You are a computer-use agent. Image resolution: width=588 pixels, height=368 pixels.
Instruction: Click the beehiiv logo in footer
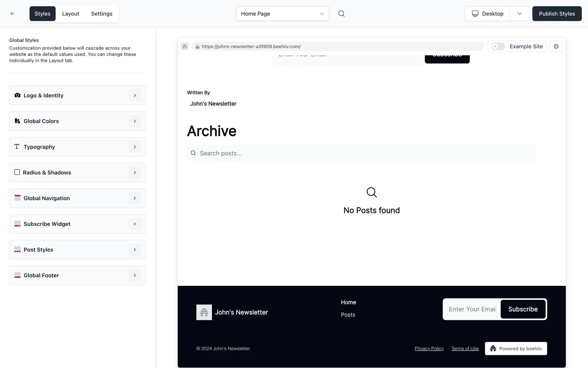tap(204, 312)
